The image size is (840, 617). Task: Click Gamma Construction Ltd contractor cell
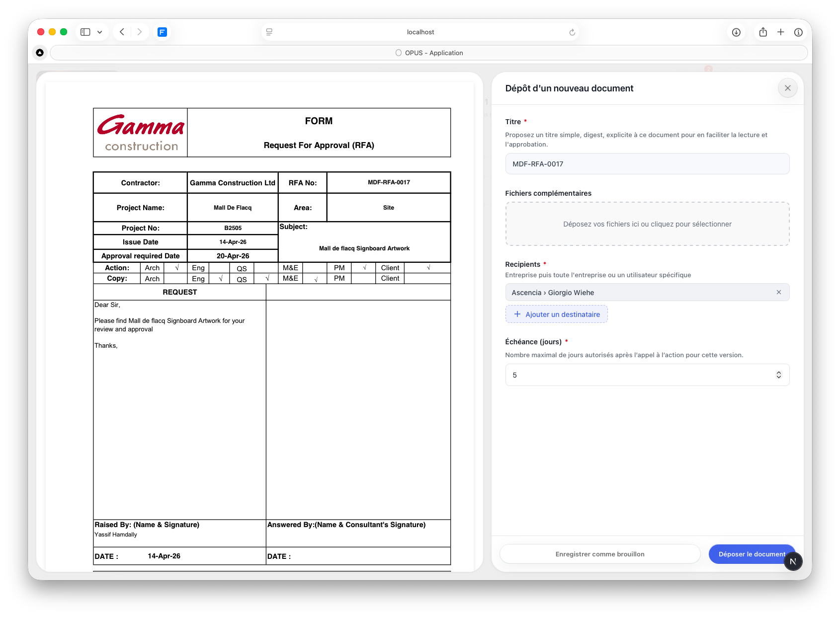point(233,183)
